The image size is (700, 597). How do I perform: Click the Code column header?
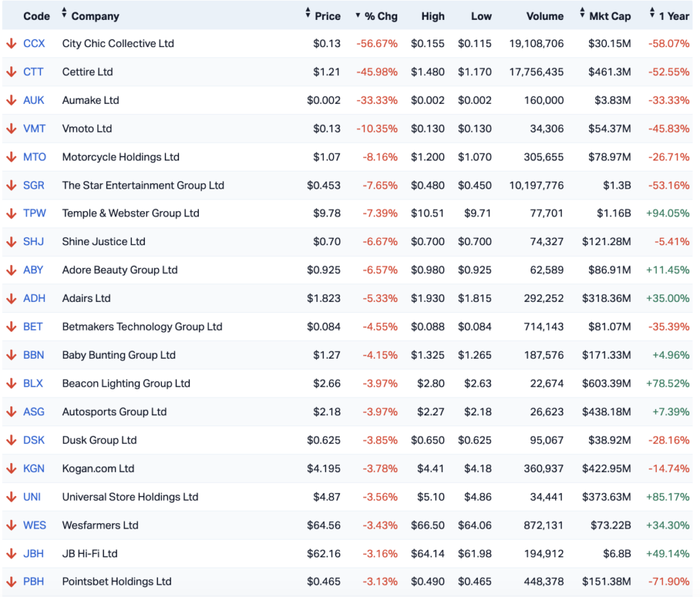36,16
